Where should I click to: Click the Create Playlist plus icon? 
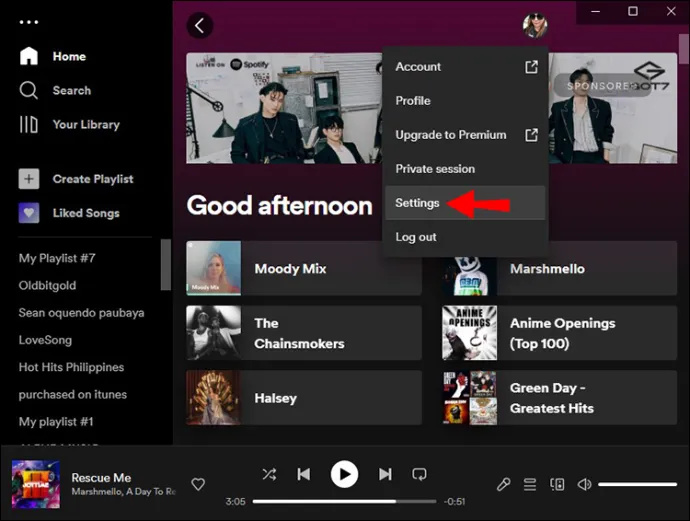click(29, 179)
